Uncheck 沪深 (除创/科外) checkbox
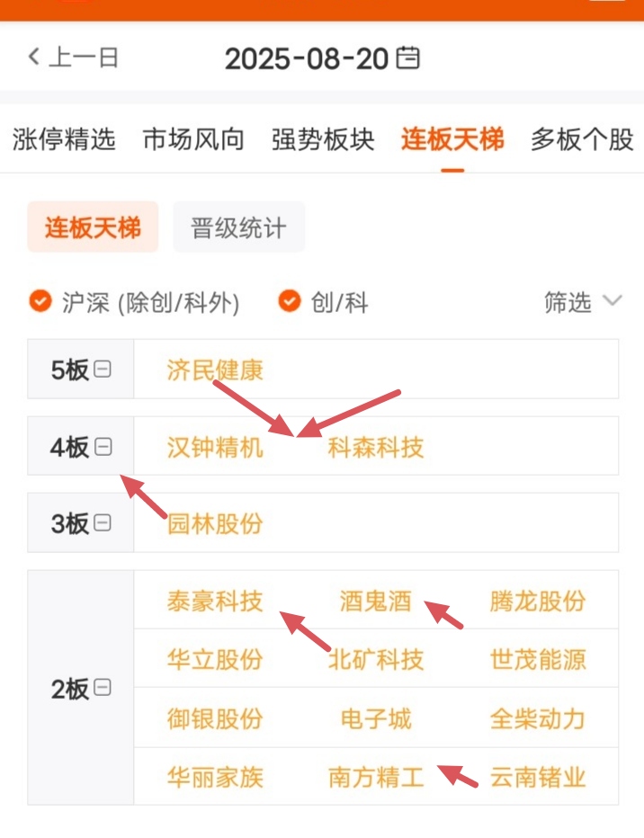Viewport: 644px width, 838px height. click(x=40, y=301)
